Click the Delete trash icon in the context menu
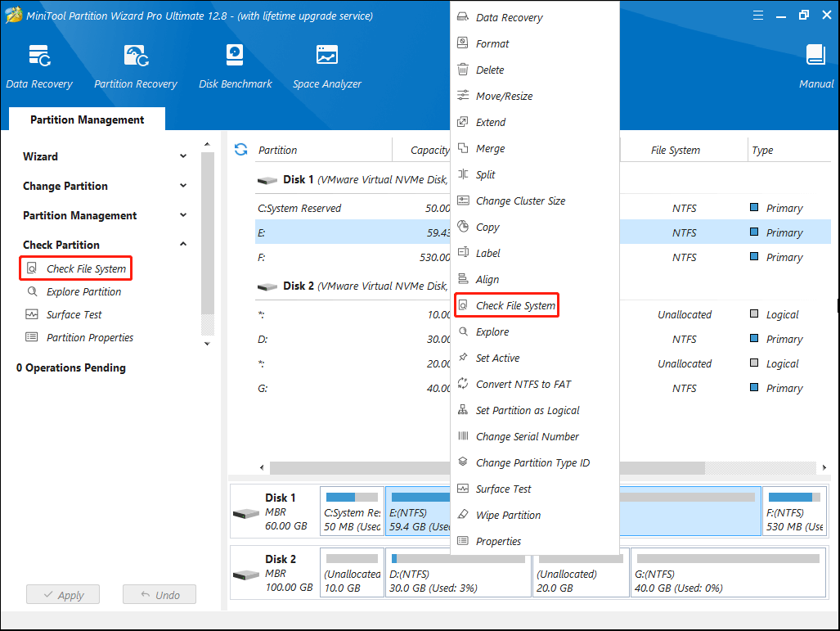Screen dimensions: 840x631 point(463,70)
